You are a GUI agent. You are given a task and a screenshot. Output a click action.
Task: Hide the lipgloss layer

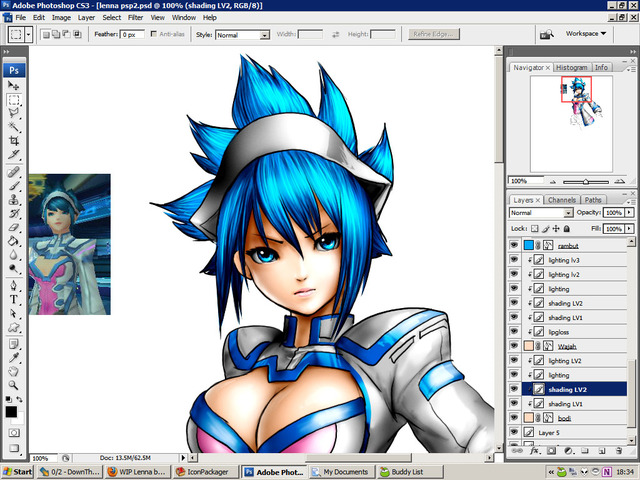coord(514,331)
